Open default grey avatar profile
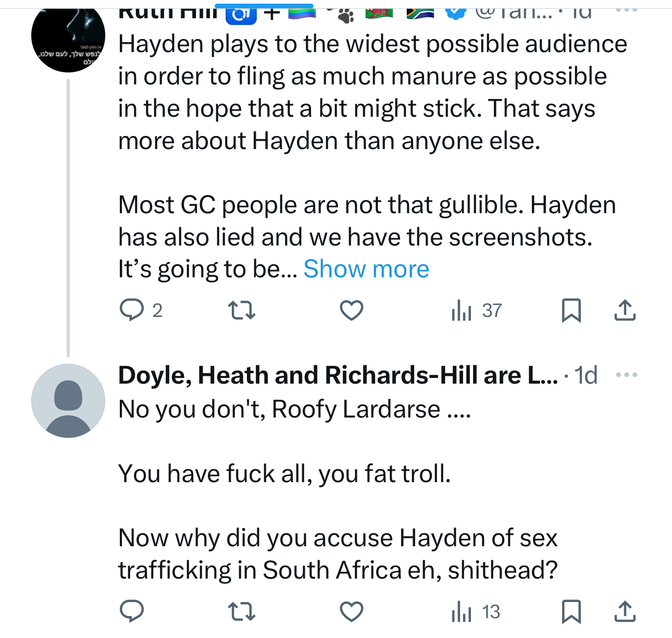 [68, 400]
